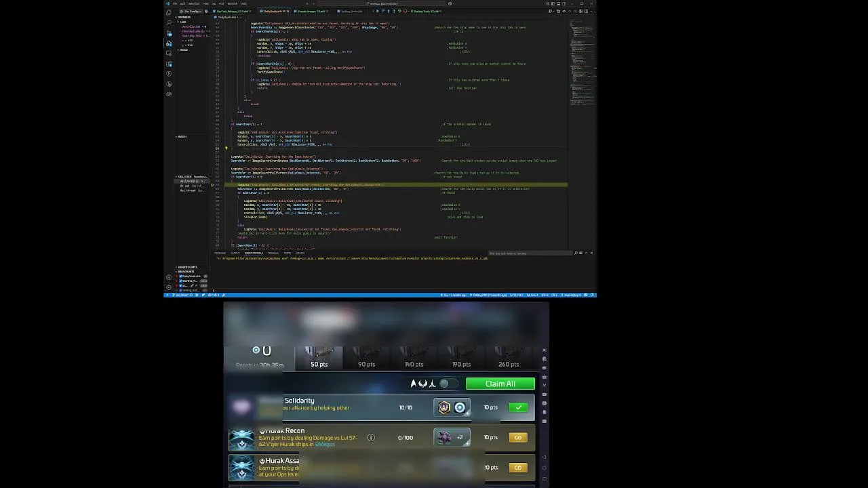Open the Hurak Recon +2 reward box

452,437
